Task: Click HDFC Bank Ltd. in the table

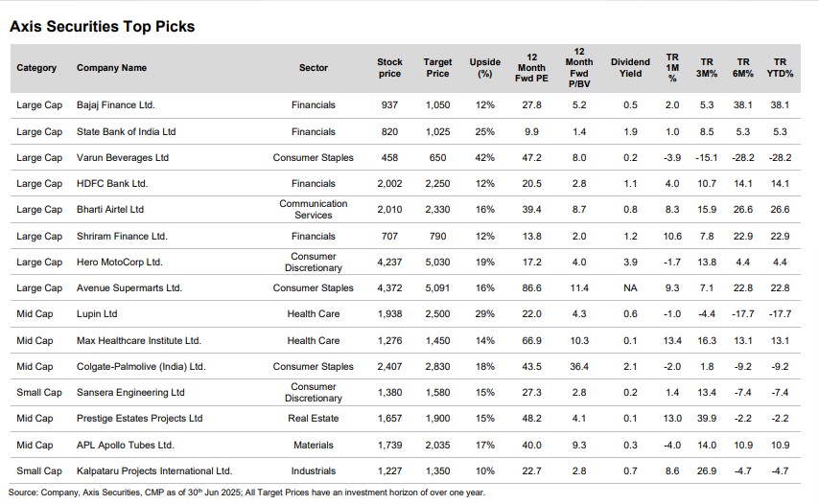Action: (112, 183)
